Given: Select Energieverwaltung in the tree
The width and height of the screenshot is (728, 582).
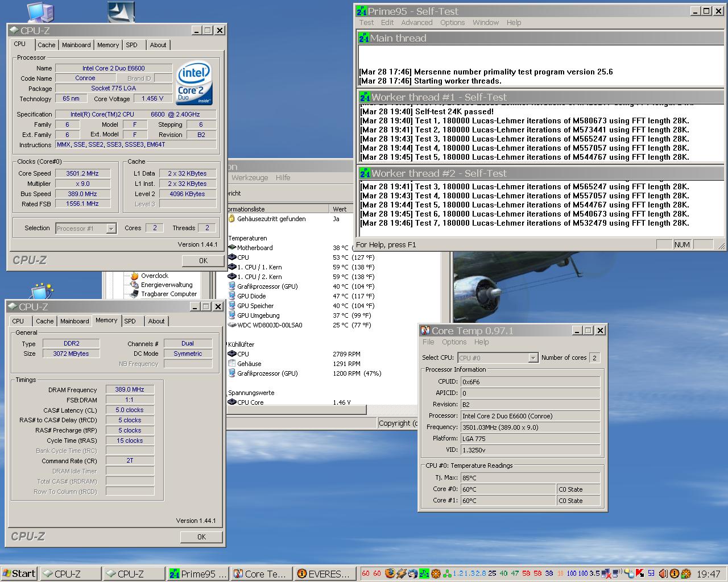Looking at the screenshot, I should (x=166, y=285).
